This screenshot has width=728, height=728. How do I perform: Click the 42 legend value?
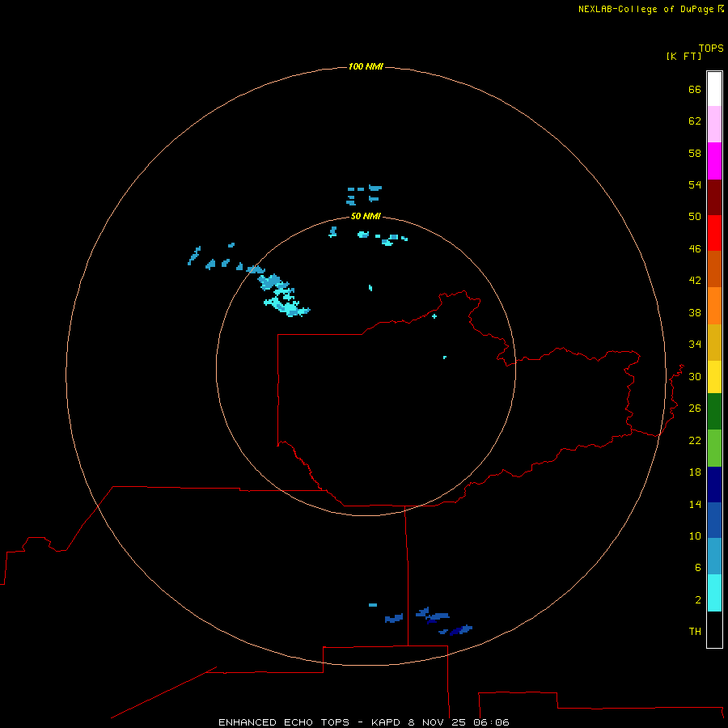point(695,281)
